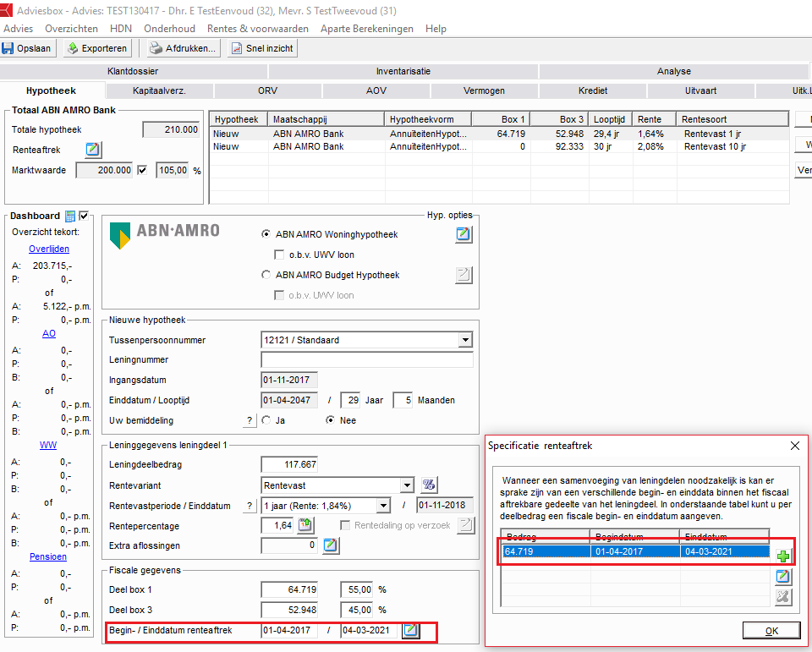Click the Rentedaling op verzoek edit icon
The image size is (812, 652).
point(465,525)
